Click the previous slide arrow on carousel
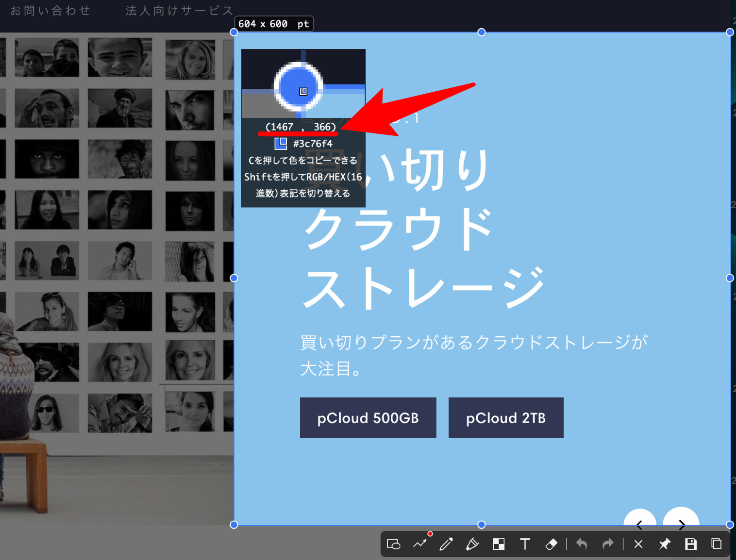The image size is (736, 560). click(640, 517)
